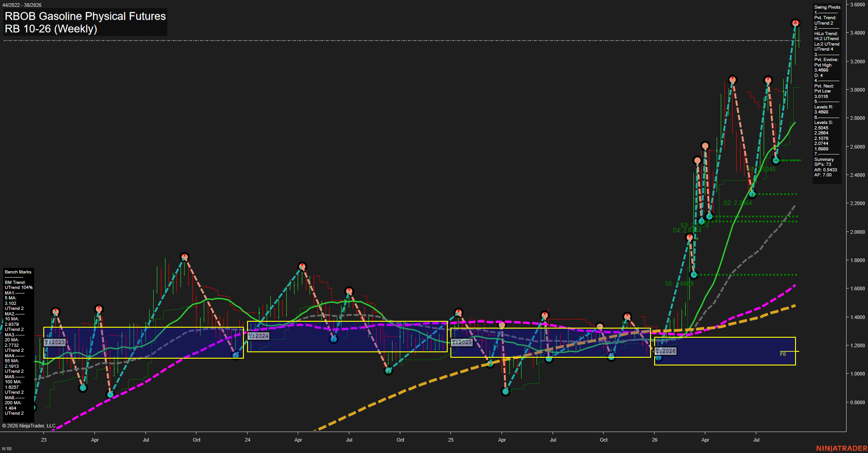Click the 2.2664 support value in Levels S

(x=821, y=133)
